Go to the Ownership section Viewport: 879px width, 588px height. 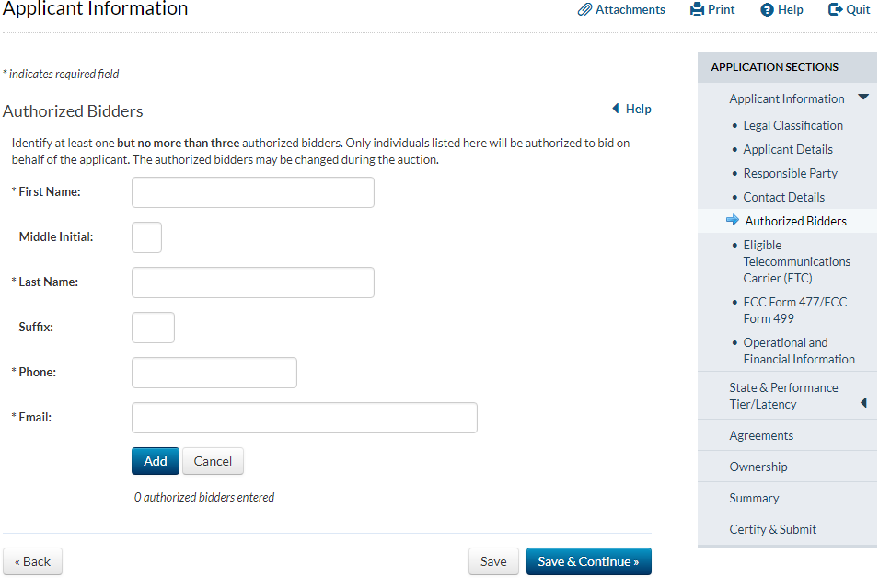[758, 467]
